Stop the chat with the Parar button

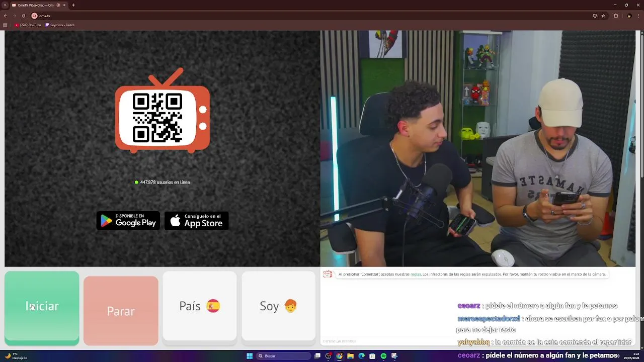pyautogui.click(x=121, y=311)
